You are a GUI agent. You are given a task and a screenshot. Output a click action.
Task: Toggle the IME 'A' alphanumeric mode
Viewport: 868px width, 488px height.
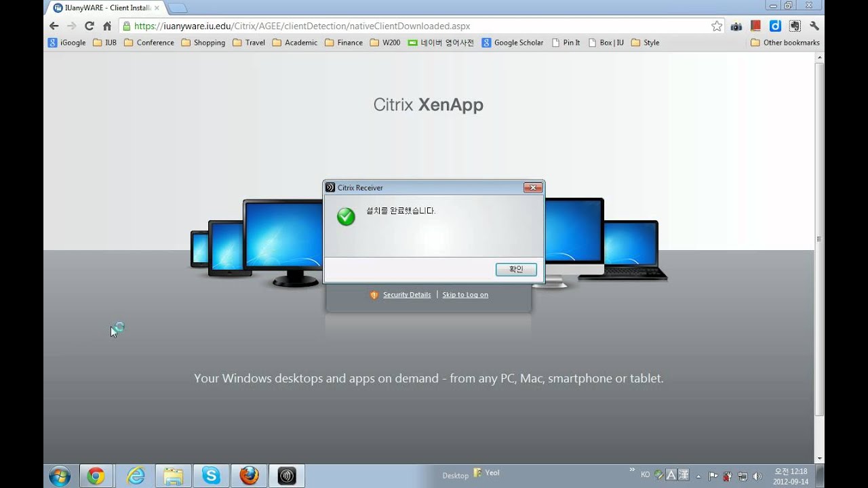tap(671, 475)
